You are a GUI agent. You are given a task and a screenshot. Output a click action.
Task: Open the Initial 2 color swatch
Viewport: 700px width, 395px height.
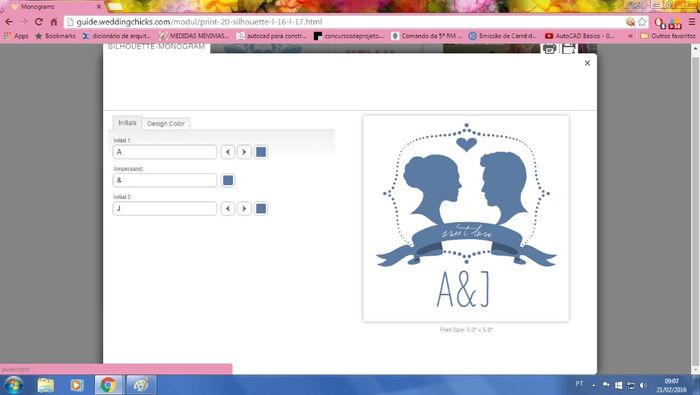[261, 208]
